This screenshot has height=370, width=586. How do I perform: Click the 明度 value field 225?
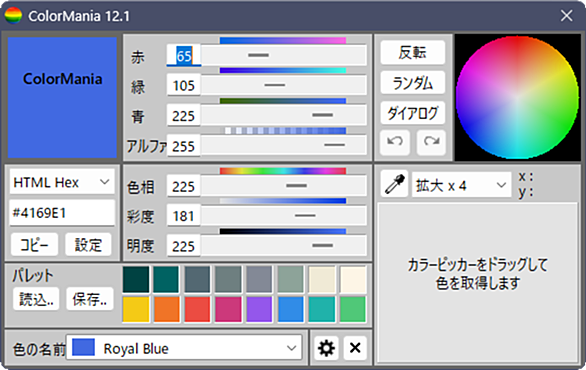(183, 246)
